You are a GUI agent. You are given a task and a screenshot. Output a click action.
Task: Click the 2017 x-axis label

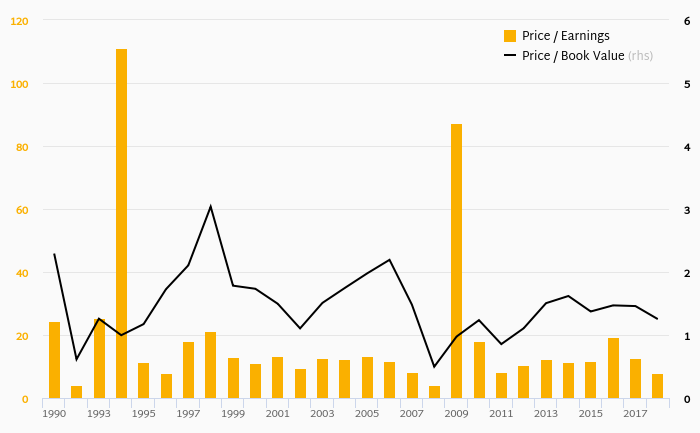[x=635, y=414]
